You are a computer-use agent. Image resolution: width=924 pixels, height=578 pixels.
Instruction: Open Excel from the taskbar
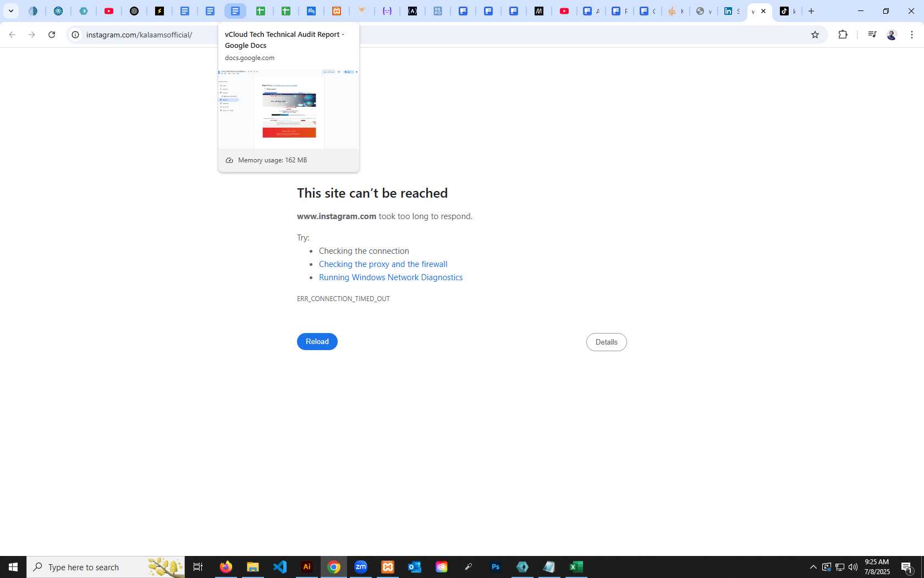point(576,567)
